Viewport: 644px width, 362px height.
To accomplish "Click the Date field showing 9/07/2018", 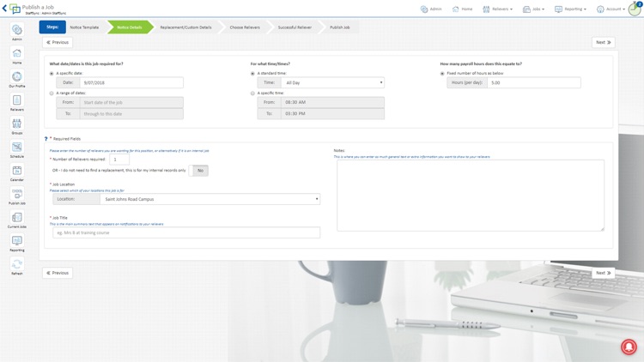I will point(131,82).
